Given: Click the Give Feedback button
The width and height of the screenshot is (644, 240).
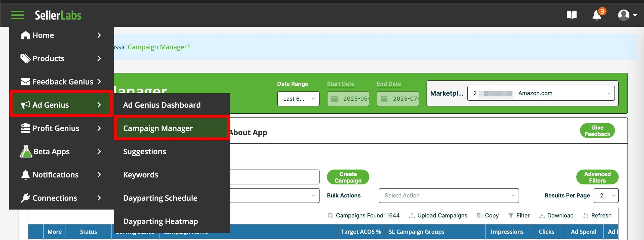Looking at the screenshot, I should tap(597, 131).
